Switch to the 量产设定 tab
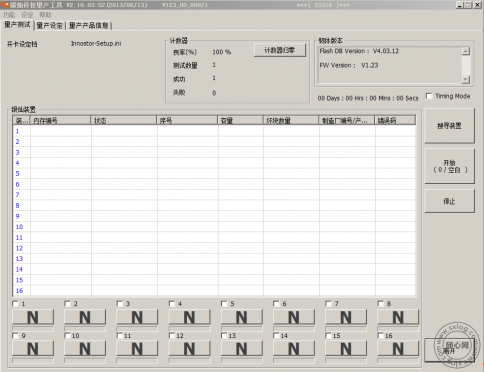This screenshot has height=372, width=484. coord(50,25)
